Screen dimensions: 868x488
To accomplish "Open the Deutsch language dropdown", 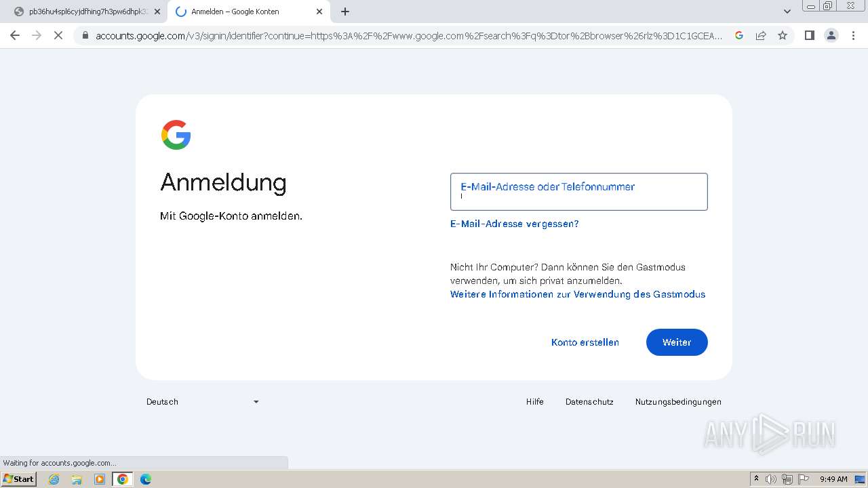I will (x=203, y=402).
